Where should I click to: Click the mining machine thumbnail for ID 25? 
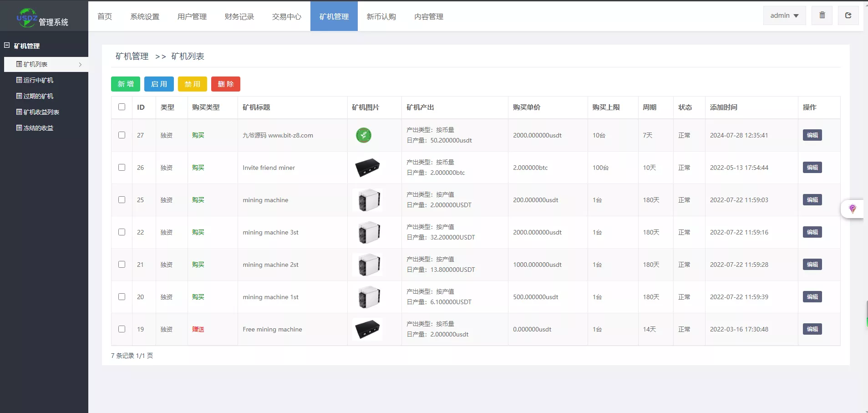click(x=369, y=200)
